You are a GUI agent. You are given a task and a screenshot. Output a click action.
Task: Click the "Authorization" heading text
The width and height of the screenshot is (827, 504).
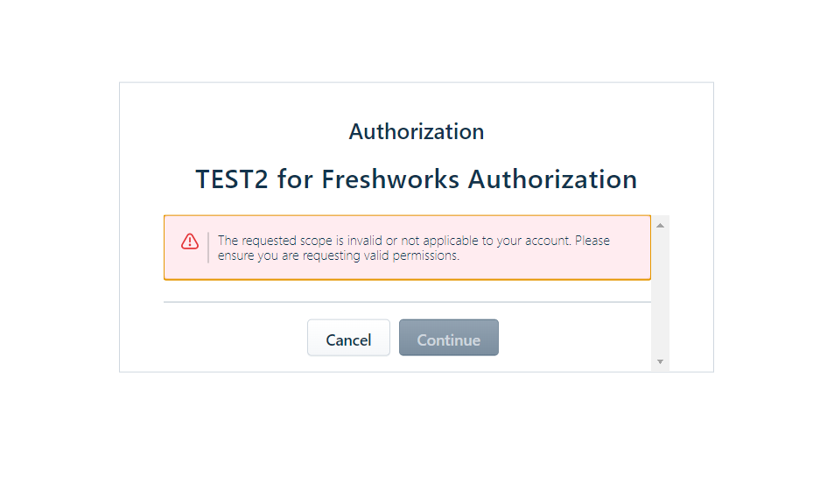click(417, 131)
